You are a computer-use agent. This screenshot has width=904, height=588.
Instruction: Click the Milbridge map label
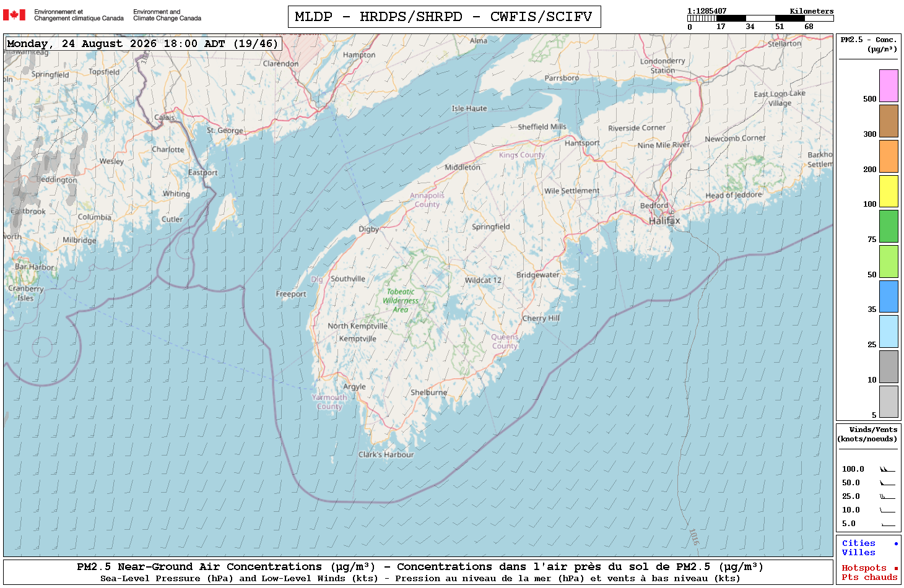point(79,240)
